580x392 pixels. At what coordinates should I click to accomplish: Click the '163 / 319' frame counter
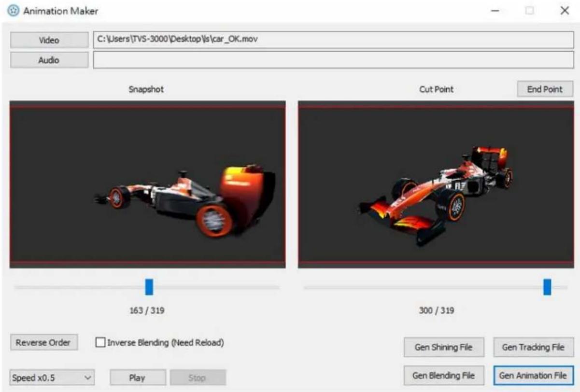click(147, 310)
